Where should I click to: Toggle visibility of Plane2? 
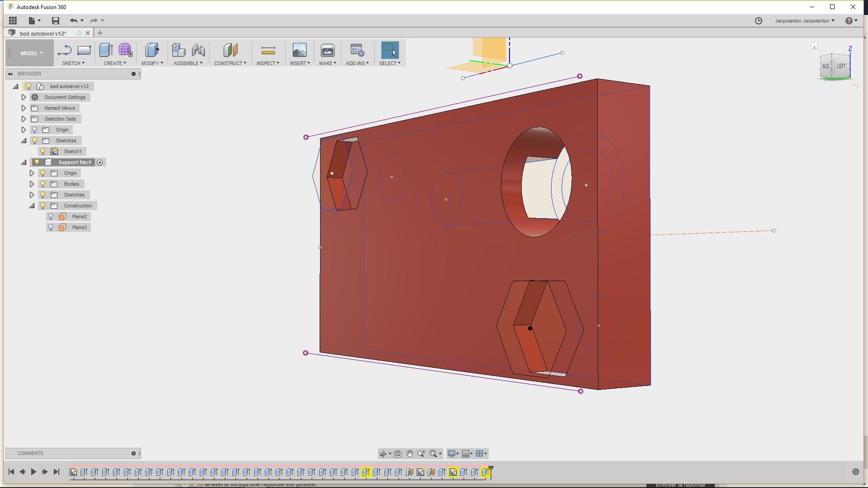click(51, 216)
